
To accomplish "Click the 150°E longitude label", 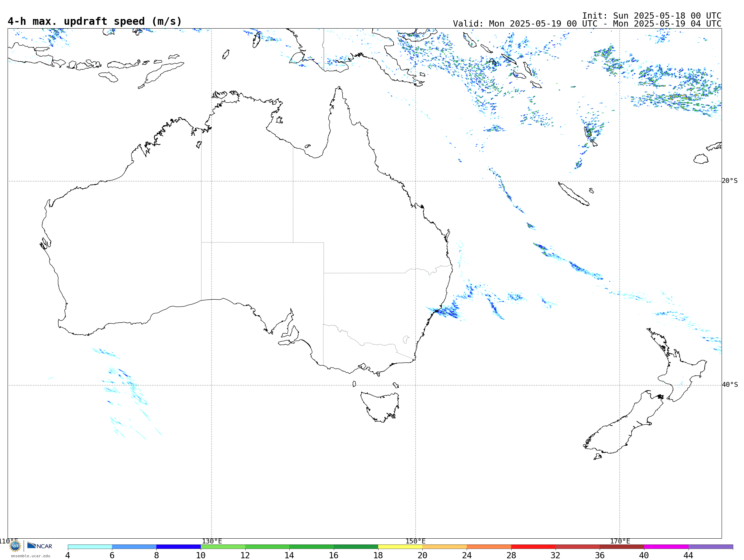I will pyautogui.click(x=415, y=541).
